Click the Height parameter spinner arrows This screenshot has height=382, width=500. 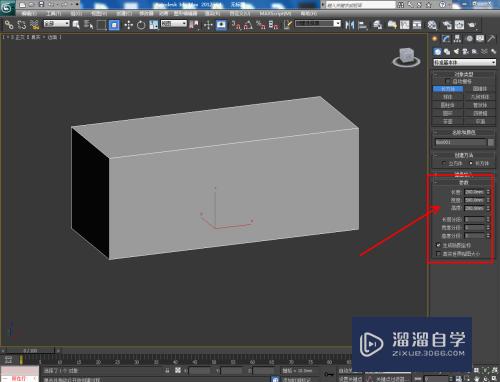point(488,208)
